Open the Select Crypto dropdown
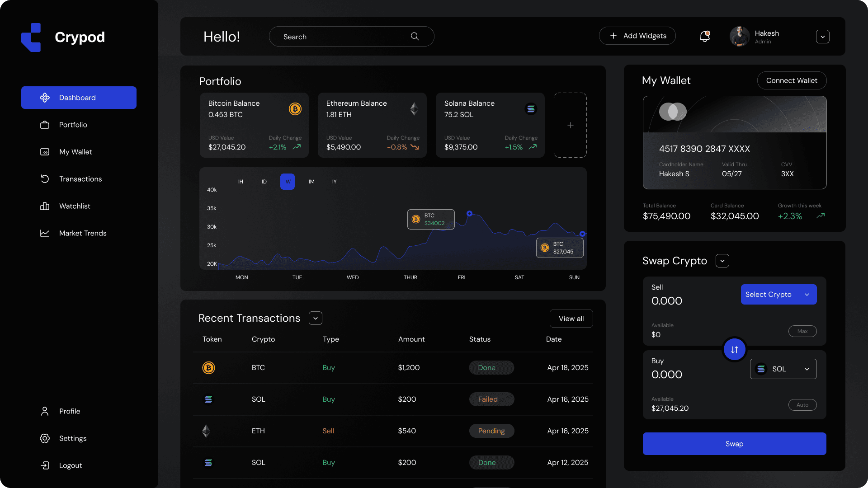The height and width of the screenshot is (488, 868). [778, 295]
